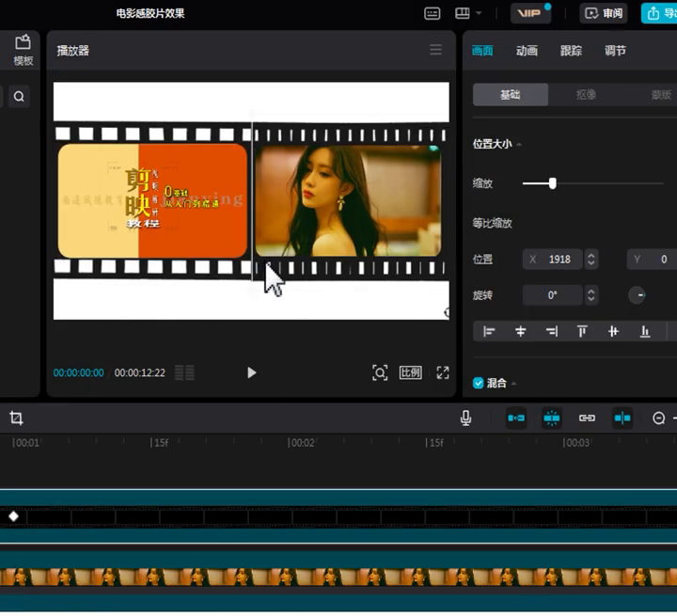Screen dimensions: 677x616
Task: Select the crop tool in timeline toolbar
Action: point(16,418)
